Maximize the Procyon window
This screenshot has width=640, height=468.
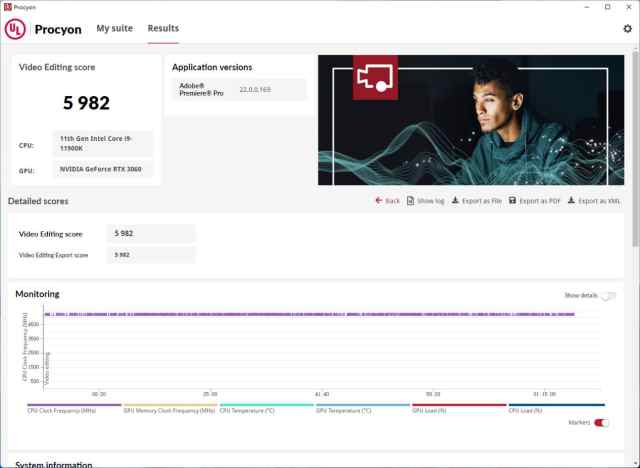[x=608, y=7]
